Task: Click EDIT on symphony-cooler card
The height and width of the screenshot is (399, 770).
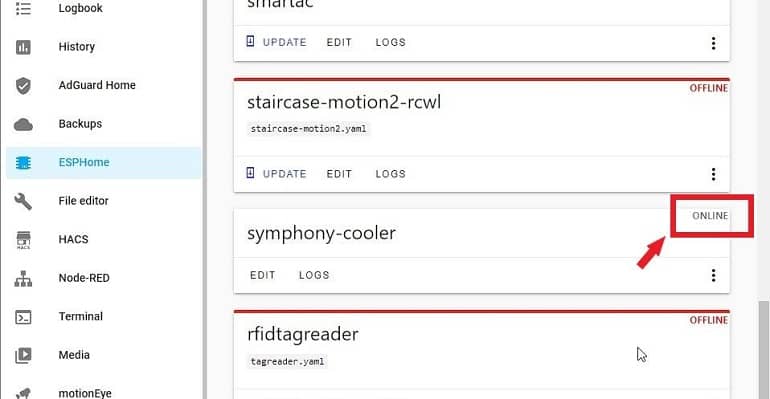Action: pos(263,275)
